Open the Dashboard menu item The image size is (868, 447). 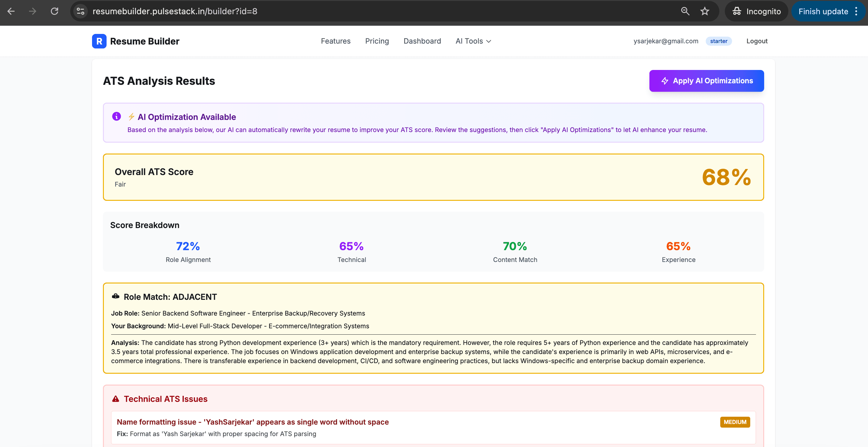click(x=422, y=41)
